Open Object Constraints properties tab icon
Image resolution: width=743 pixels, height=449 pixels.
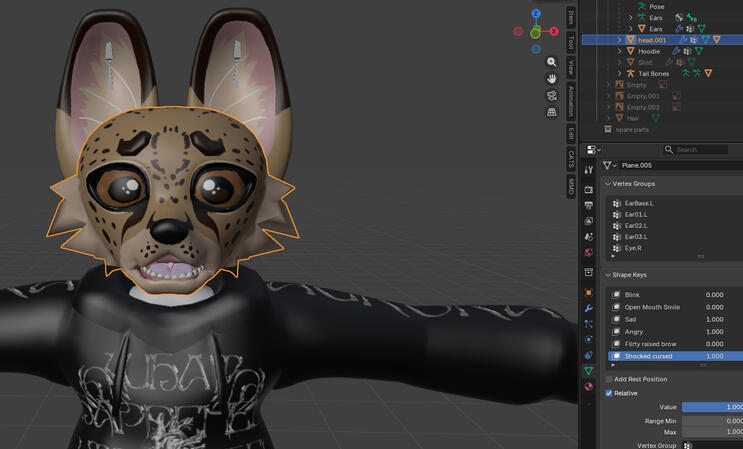(589, 355)
